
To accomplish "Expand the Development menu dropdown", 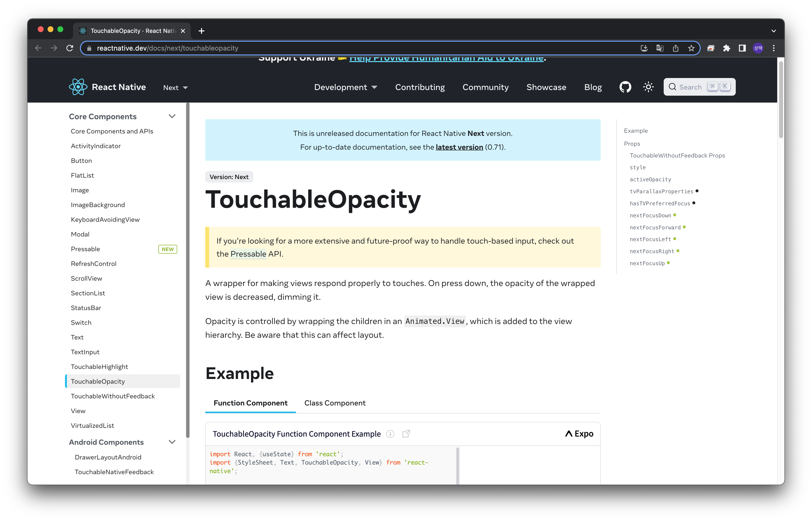I will (x=345, y=87).
